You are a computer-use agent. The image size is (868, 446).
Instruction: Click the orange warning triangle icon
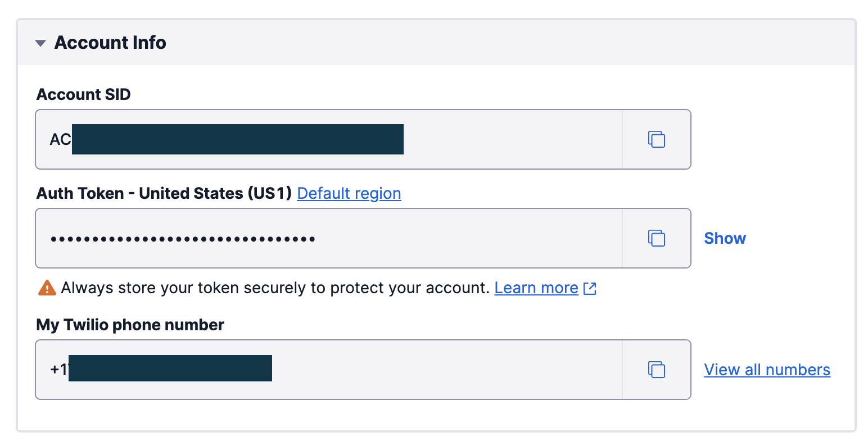click(47, 288)
